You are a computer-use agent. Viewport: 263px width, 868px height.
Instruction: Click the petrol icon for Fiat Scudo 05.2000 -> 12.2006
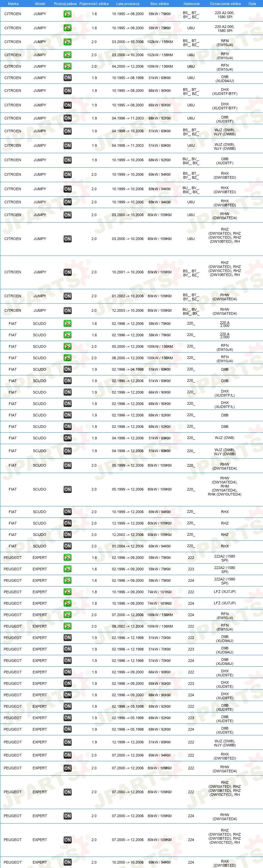[67, 346]
